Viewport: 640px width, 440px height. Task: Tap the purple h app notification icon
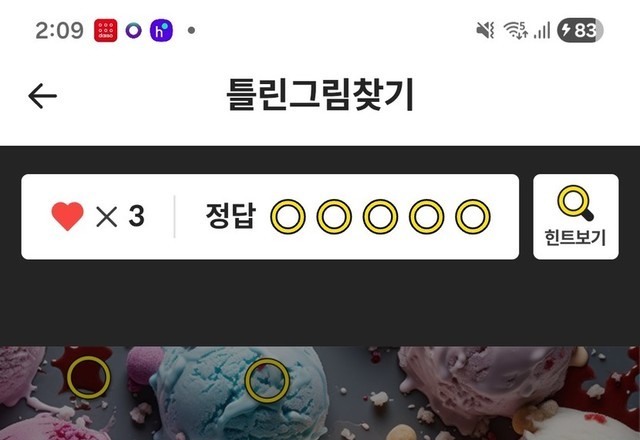[161, 31]
